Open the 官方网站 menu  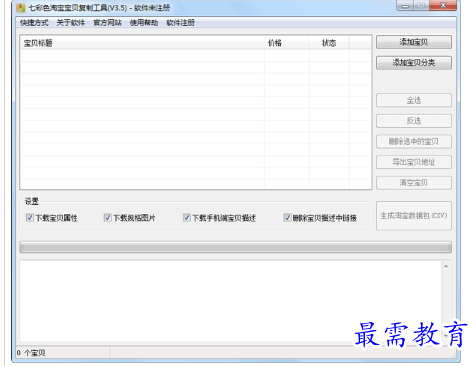click(107, 23)
